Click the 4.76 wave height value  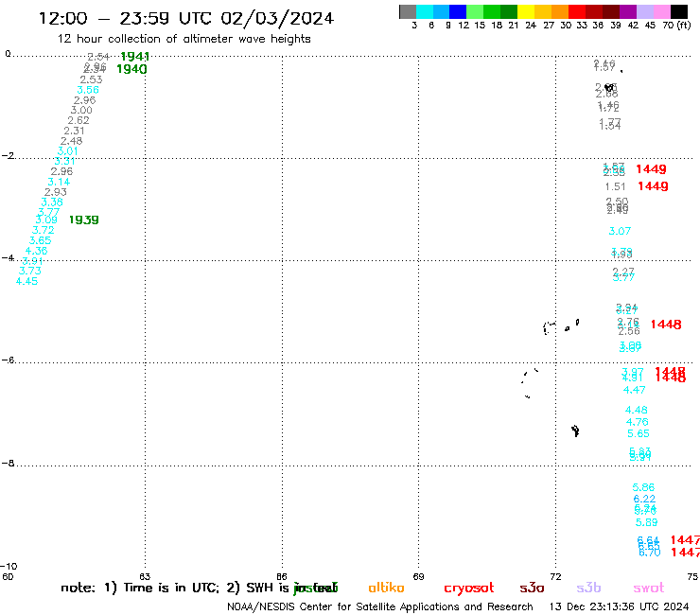click(638, 423)
